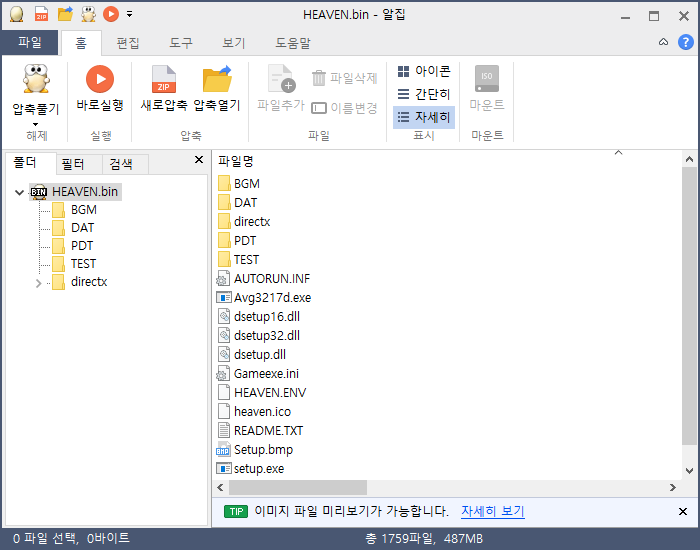The width and height of the screenshot is (700, 550).
Task: Click the 마운트 ISO mount button
Action: 487,88
